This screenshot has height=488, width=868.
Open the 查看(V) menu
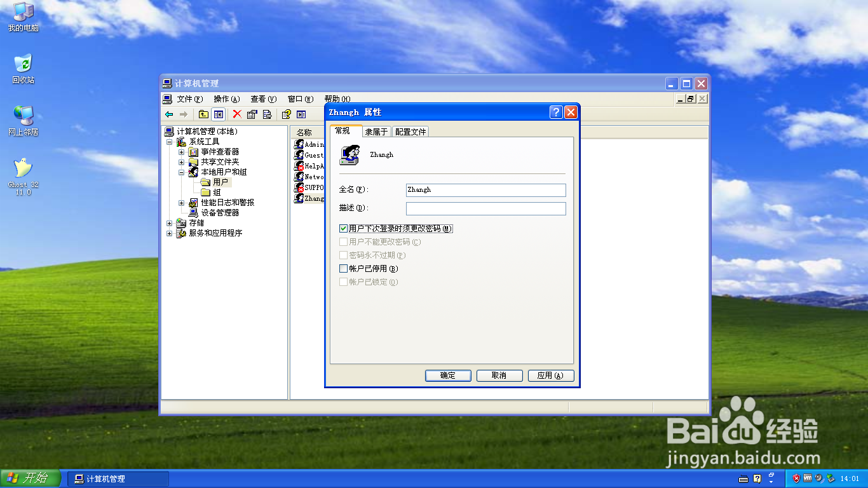263,99
